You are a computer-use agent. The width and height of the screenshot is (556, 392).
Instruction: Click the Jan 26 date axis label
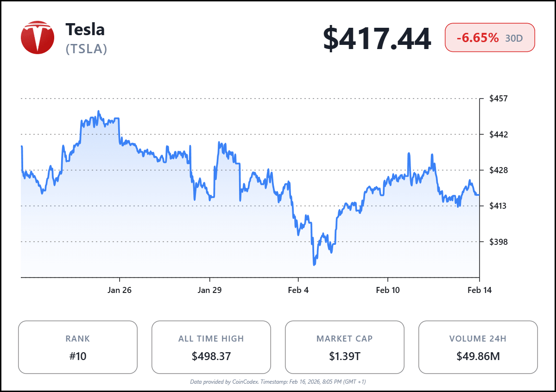pyautogui.click(x=120, y=290)
